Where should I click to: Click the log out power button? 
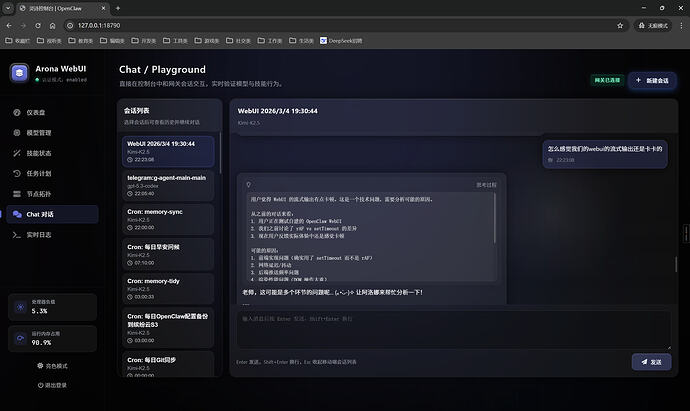click(40, 385)
